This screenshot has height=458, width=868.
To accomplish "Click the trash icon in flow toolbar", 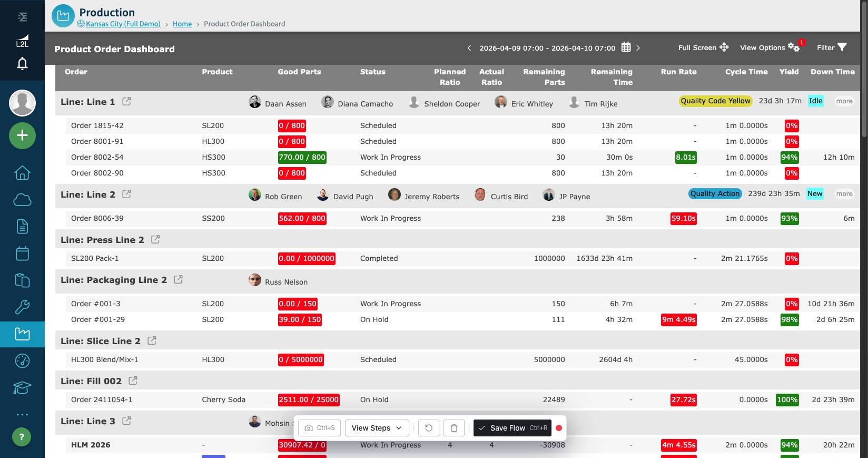I will click(454, 428).
